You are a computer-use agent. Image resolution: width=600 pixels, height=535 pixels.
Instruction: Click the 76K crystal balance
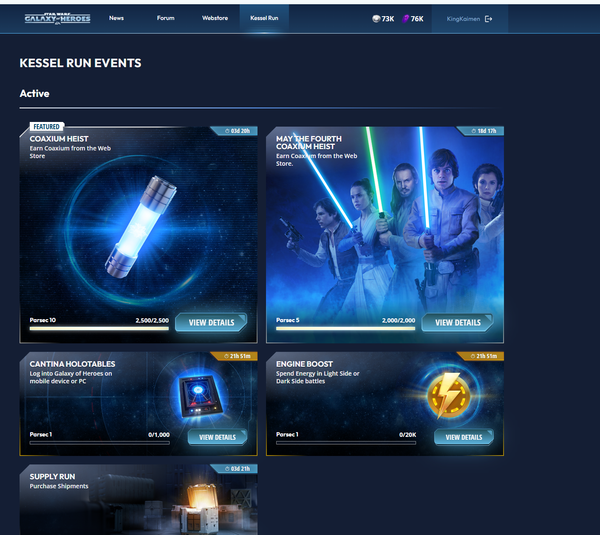(417, 19)
